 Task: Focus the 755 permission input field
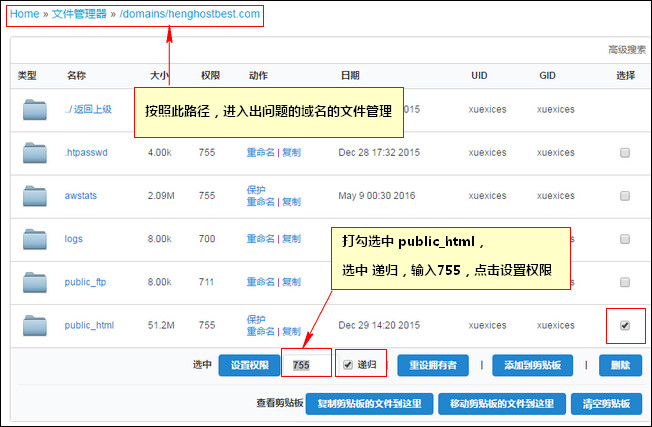pyautogui.click(x=306, y=365)
